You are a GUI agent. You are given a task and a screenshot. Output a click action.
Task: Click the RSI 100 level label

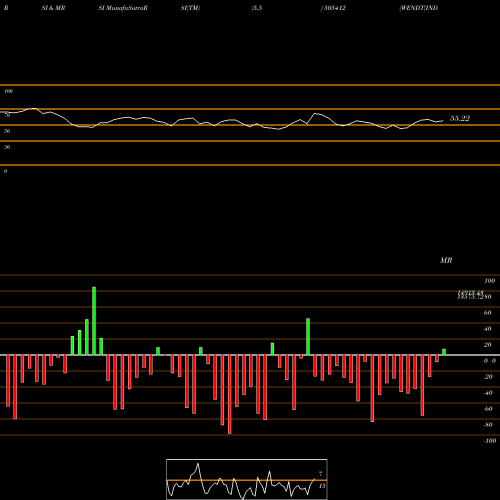point(8,91)
